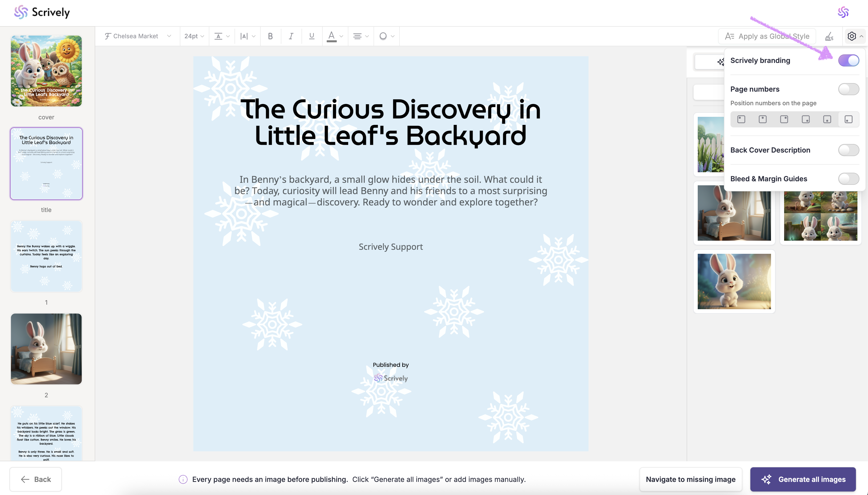
Task: Click Generate all images button
Action: click(803, 479)
